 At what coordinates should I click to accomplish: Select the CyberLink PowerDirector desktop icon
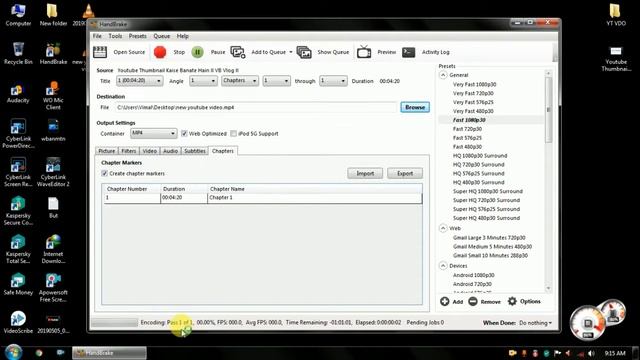pos(18,133)
